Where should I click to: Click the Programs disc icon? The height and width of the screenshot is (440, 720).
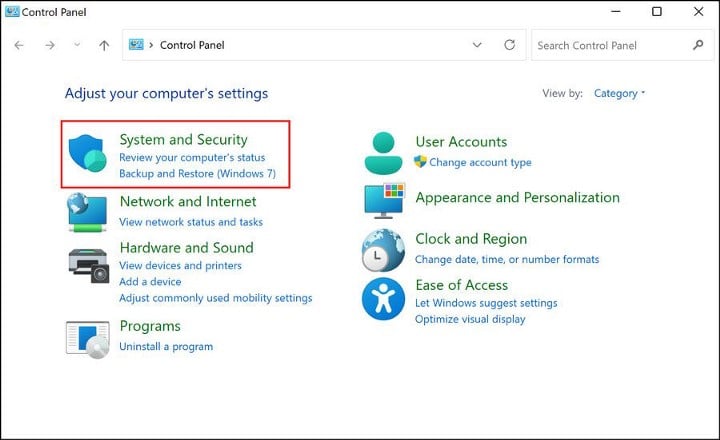[x=88, y=339]
